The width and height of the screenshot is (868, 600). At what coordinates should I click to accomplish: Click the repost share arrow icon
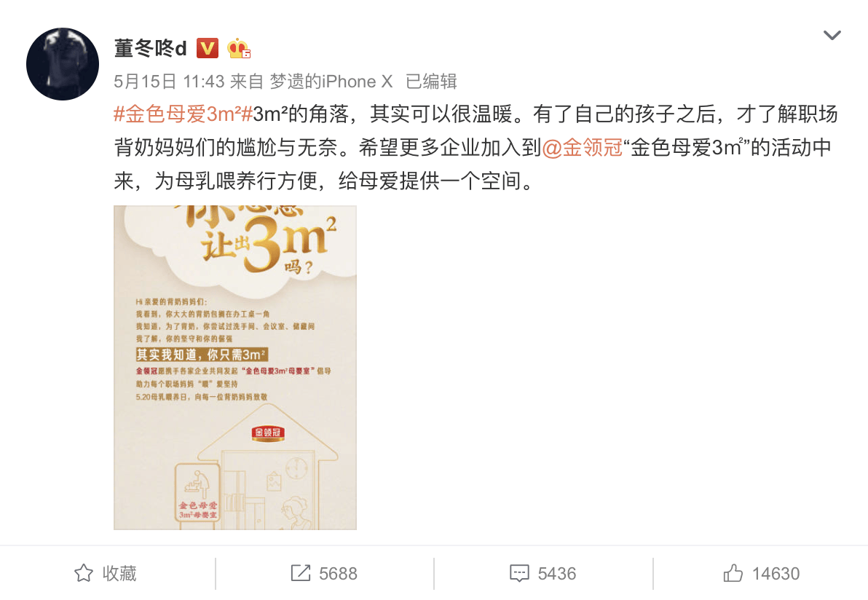click(x=301, y=573)
